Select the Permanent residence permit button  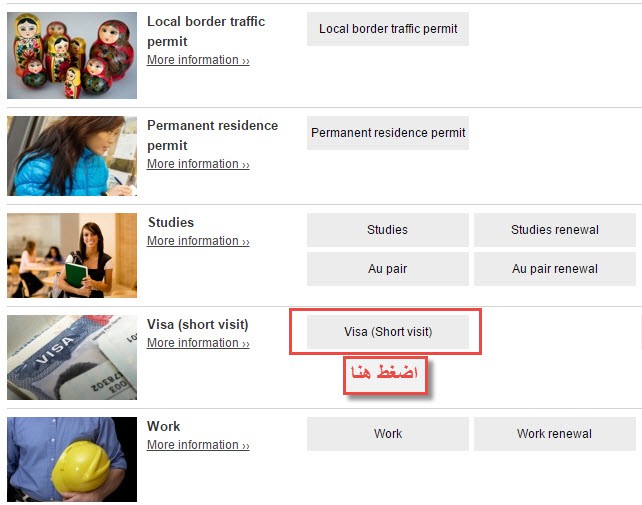[x=388, y=133]
